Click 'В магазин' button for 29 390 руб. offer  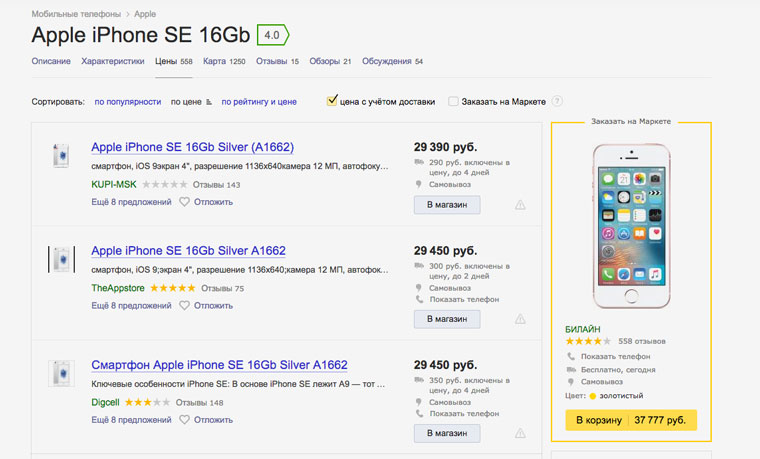(x=447, y=205)
